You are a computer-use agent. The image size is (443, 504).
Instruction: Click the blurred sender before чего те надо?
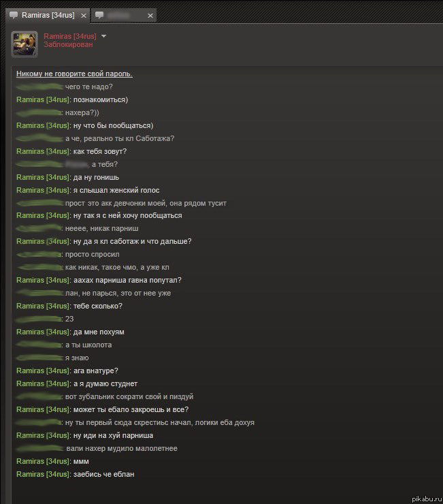point(40,86)
